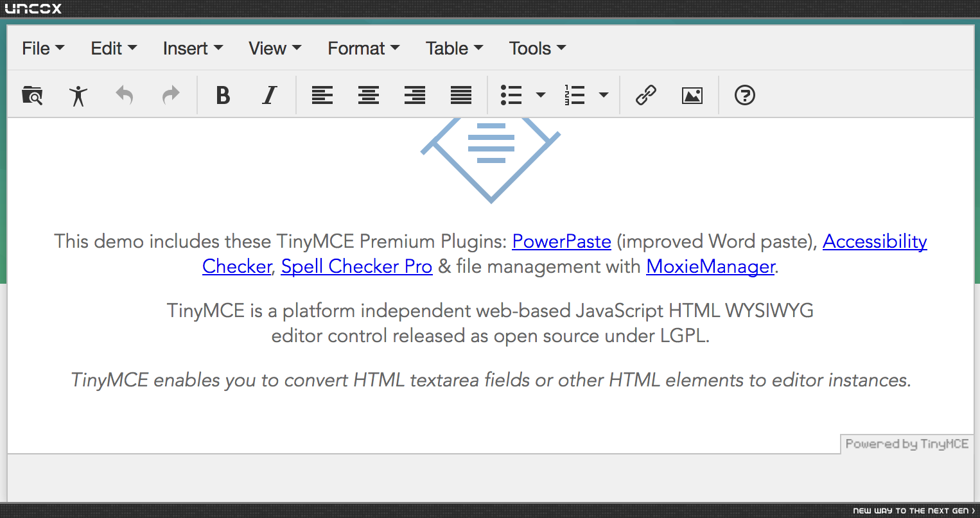Center align the text
This screenshot has width=980, height=518.
[x=369, y=96]
